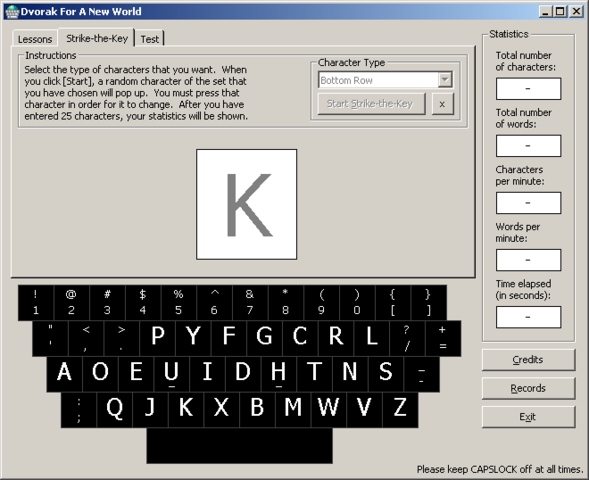Viewport: 589px width, 480px height.
Task: Select the Strike-the-Key tab
Action: click(97, 38)
